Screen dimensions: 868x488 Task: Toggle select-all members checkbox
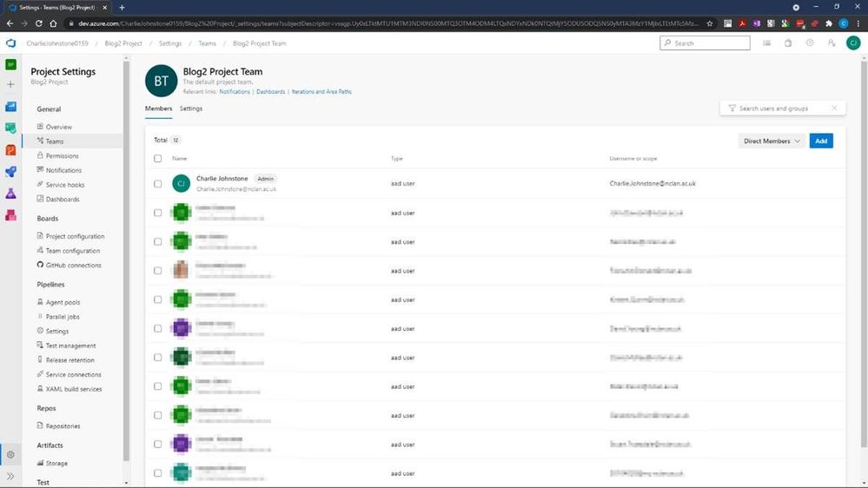(158, 158)
